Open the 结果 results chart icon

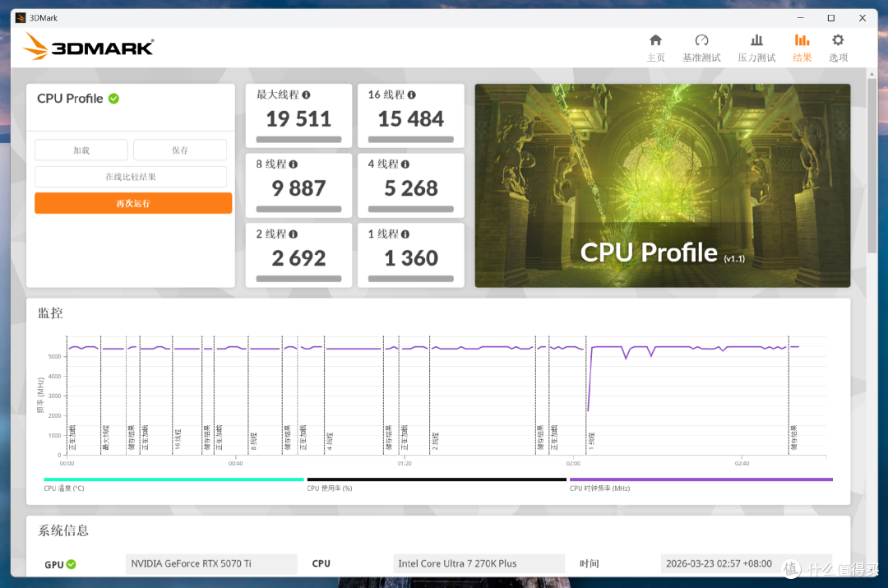point(802,40)
